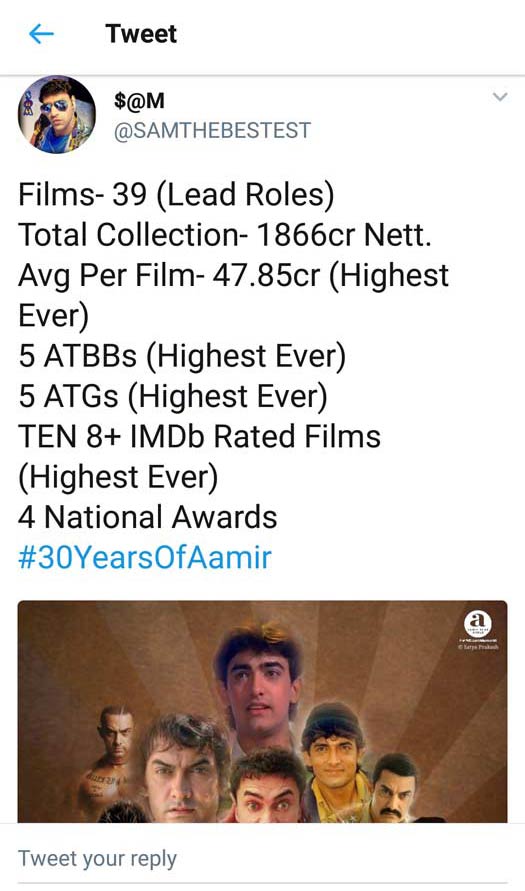This screenshot has width=525, height=891.
Task: Click the 'Films- 39 (Lead Roles)' text line
Action: tap(176, 194)
